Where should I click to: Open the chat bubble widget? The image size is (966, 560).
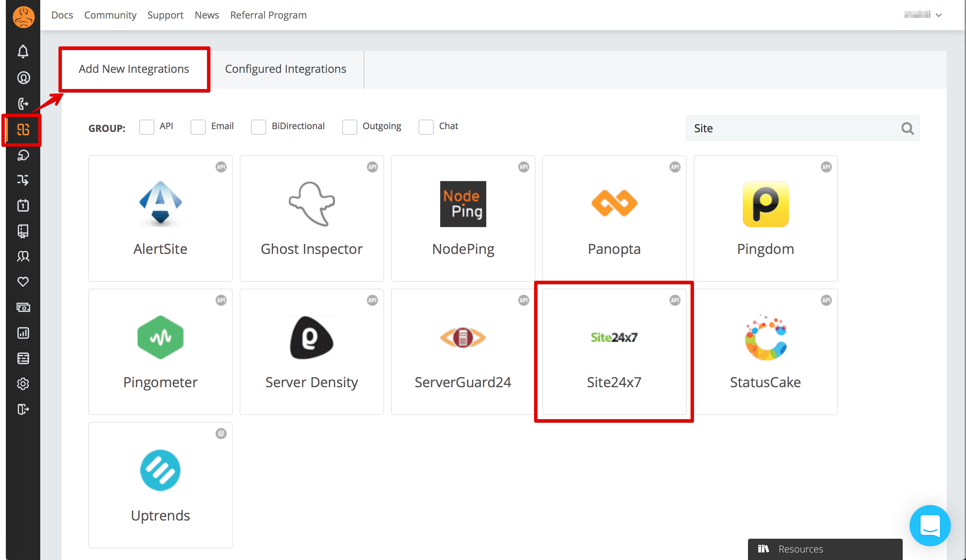930,525
